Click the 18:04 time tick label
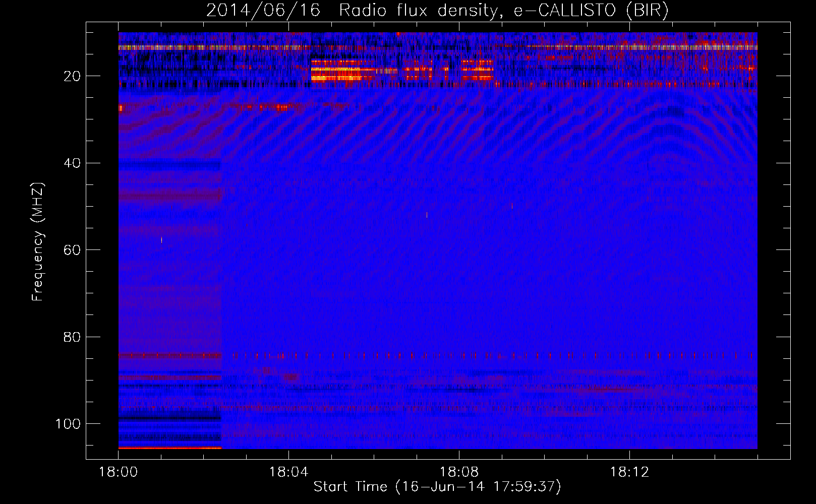Image resolution: width=816 pixels, height=504 pixels. [x=288, y=472]
